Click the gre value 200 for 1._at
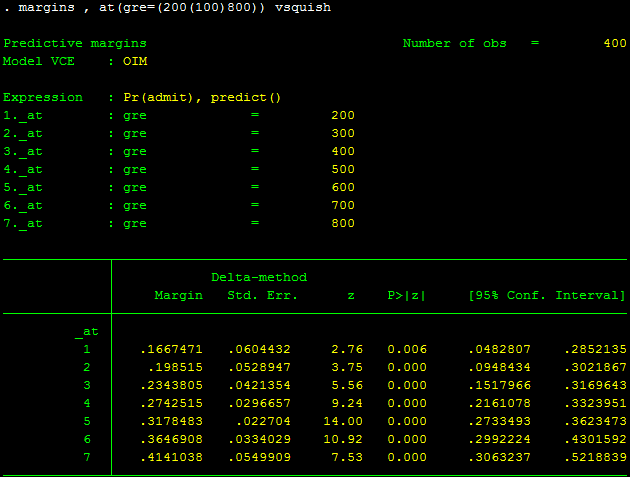This screenshot has width=630, height=477. (x=342, y=115)
